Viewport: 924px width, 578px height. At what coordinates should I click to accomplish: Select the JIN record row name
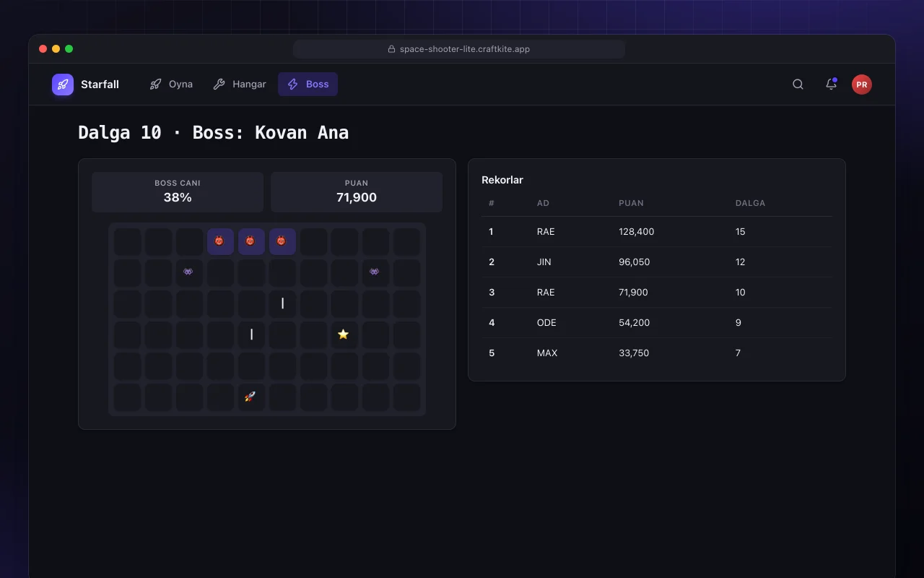coord(544,262)
